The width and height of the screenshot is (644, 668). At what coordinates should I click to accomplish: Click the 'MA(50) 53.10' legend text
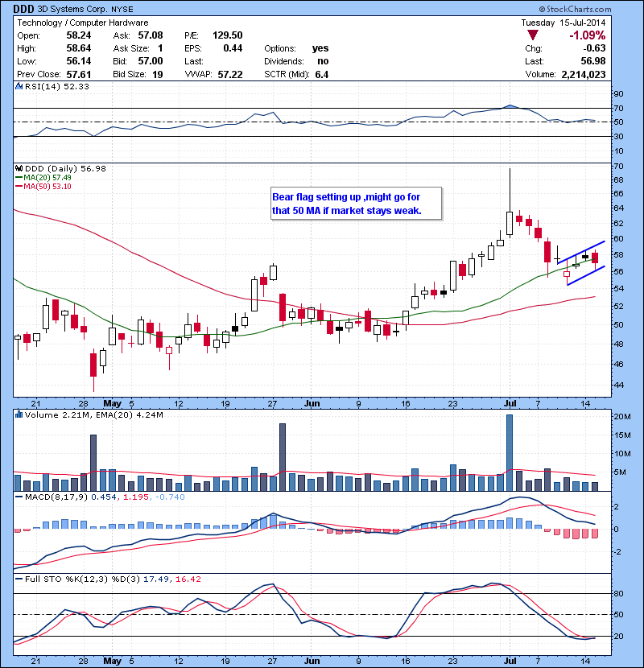click(x=47, y=187)
